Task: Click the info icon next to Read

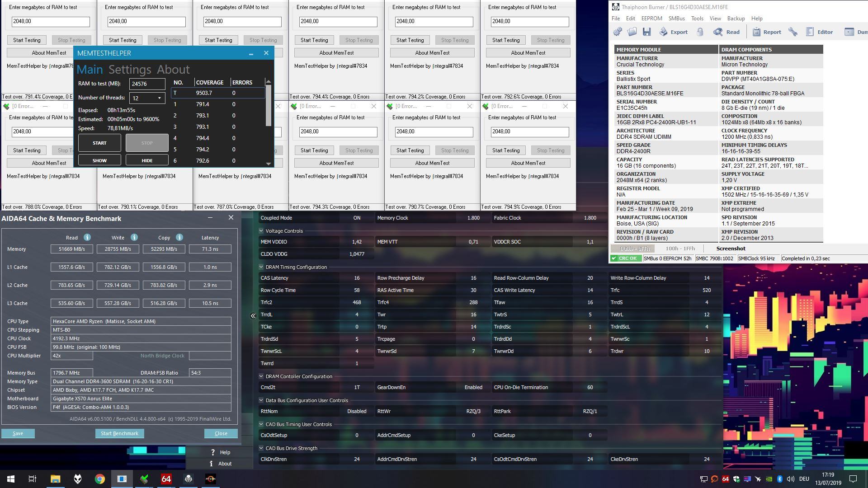Action: click(87, 237)
